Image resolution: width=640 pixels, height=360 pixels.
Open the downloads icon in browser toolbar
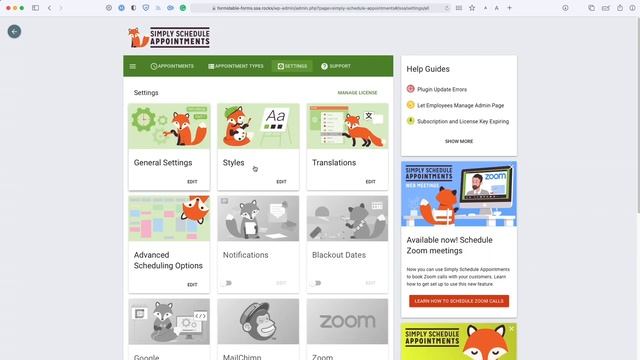point(565,8)
